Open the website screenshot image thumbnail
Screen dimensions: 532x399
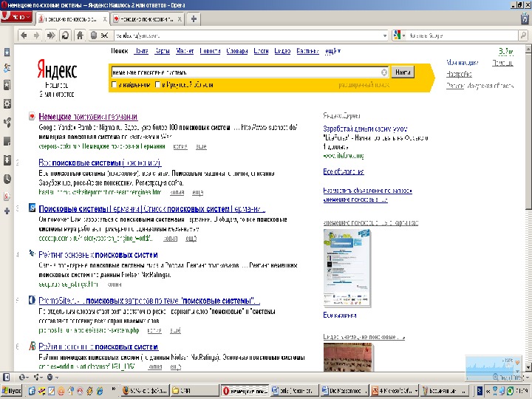[347, 267]
